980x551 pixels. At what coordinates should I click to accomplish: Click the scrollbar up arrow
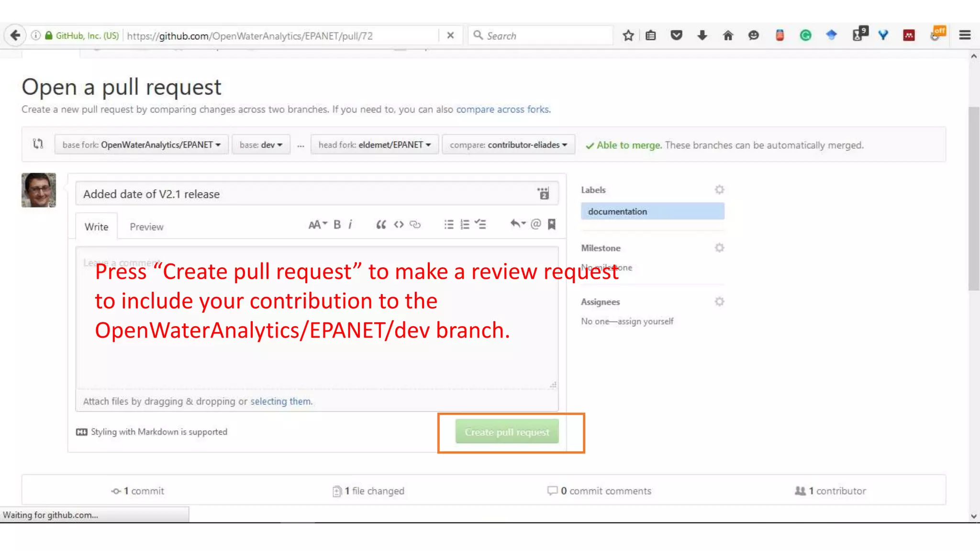(974, 56)
